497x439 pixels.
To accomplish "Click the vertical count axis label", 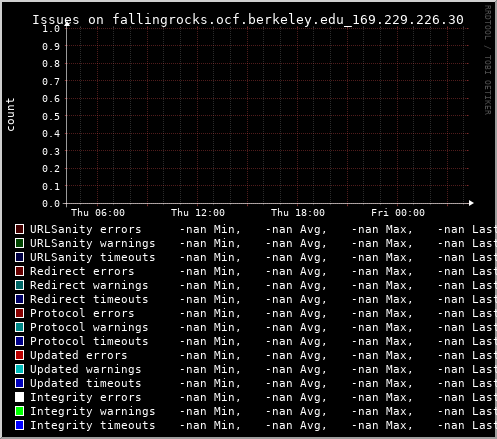I will tap(10, 114).
